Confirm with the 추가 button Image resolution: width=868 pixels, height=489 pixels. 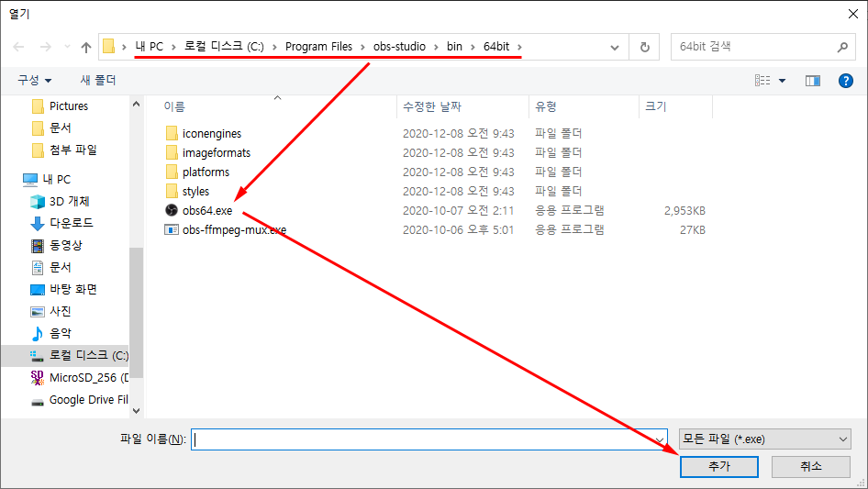pos(719,466)
